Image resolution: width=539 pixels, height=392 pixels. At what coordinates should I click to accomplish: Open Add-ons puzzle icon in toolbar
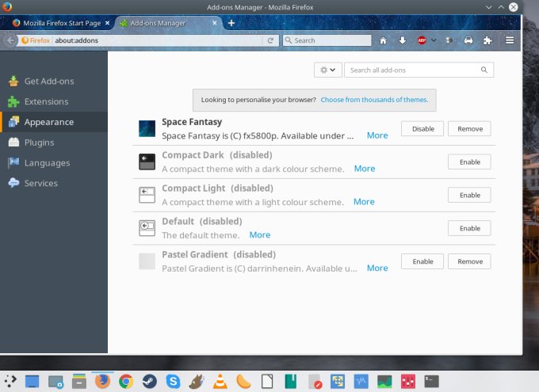tap(487, 40)
